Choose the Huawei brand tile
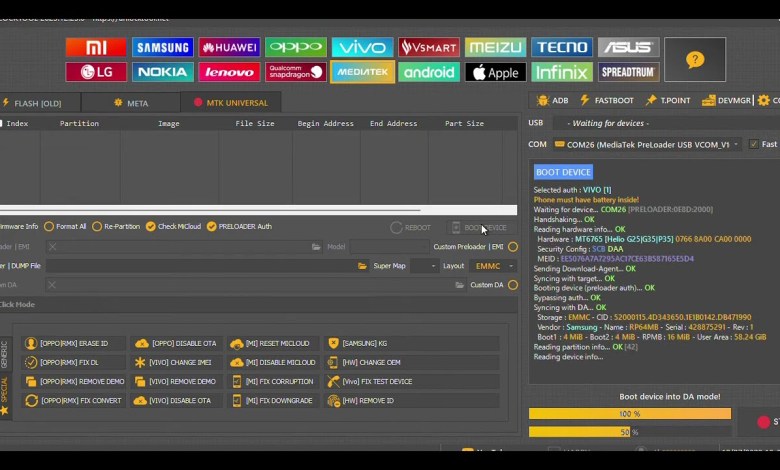780x470 pixels. click(229, 47)
